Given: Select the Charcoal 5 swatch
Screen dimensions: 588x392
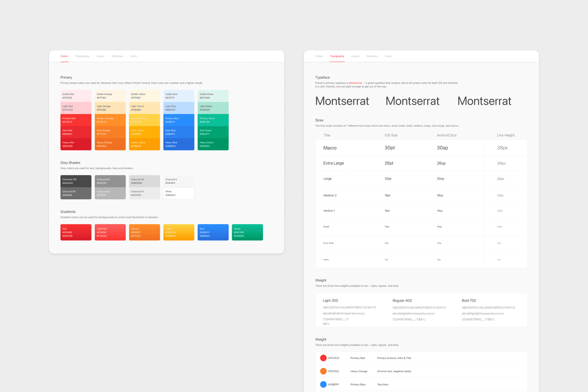Looking at the screenshot, I should (x=179, y=181).
